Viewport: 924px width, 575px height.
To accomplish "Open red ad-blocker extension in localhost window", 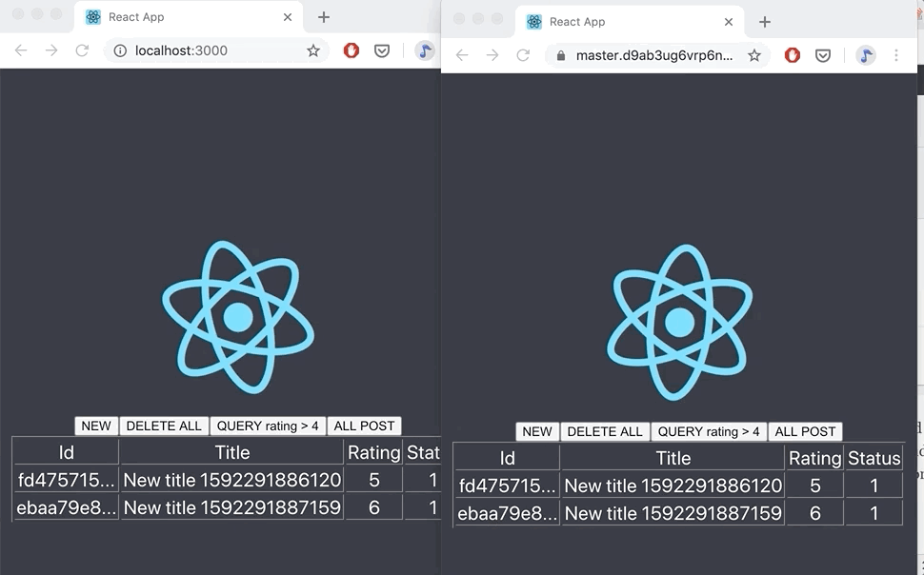I will click(352, 50).
